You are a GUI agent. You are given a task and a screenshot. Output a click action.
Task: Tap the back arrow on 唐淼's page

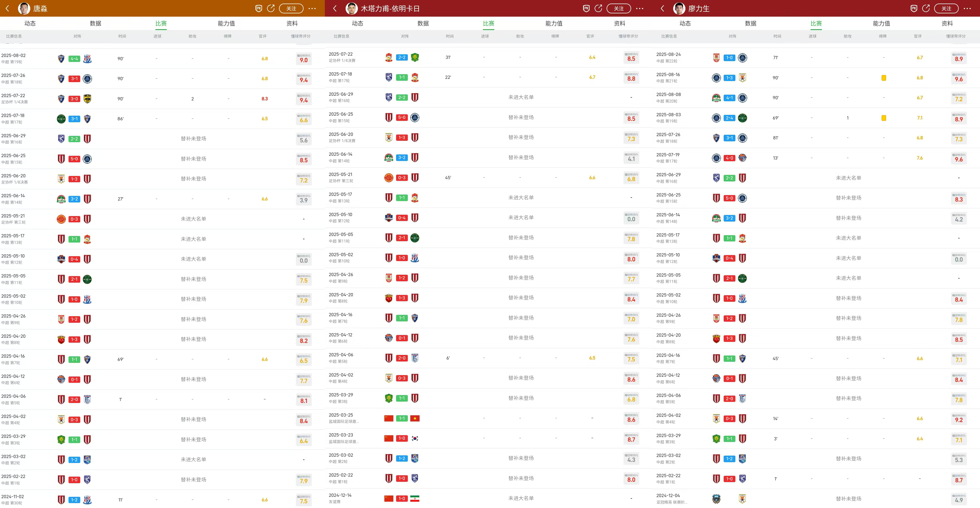[7, 8]
